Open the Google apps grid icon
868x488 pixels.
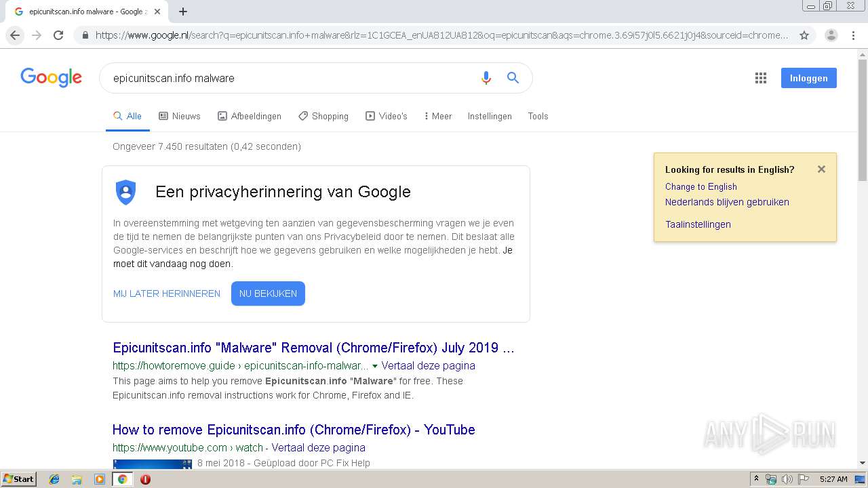(x=761, y=78)
